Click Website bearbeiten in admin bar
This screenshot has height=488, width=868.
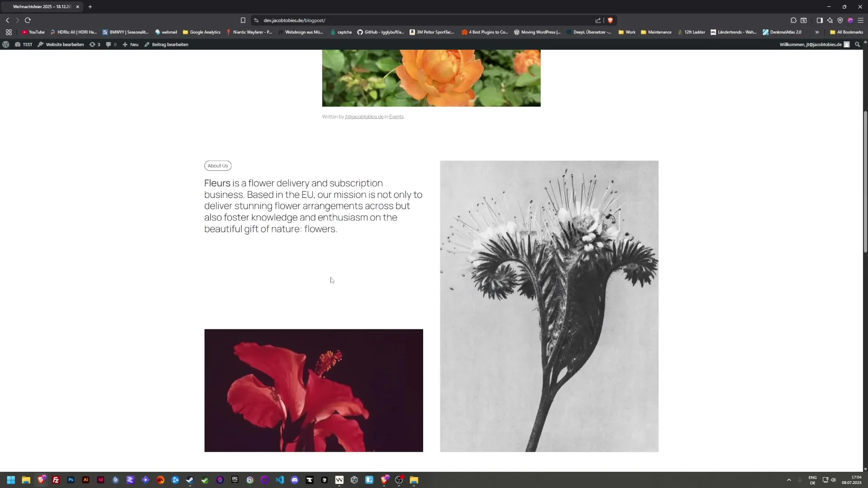click(61, 44)
